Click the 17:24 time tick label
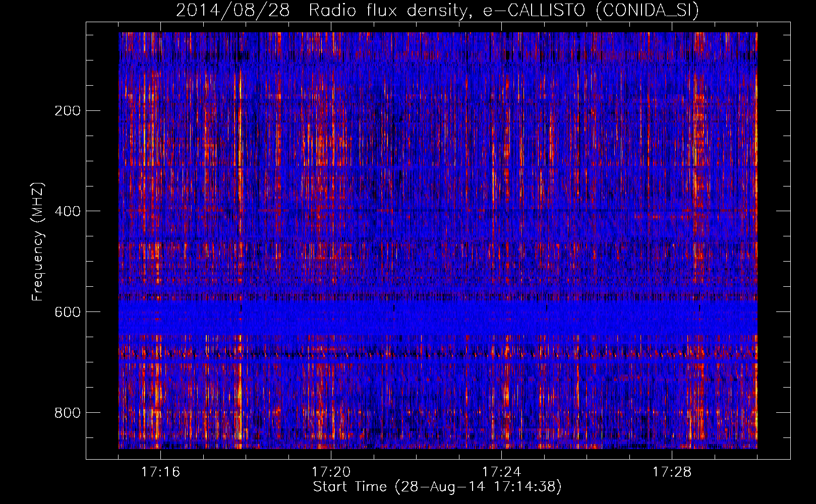The height and width of the screenshot is (504, 816). tap(501, 472)
